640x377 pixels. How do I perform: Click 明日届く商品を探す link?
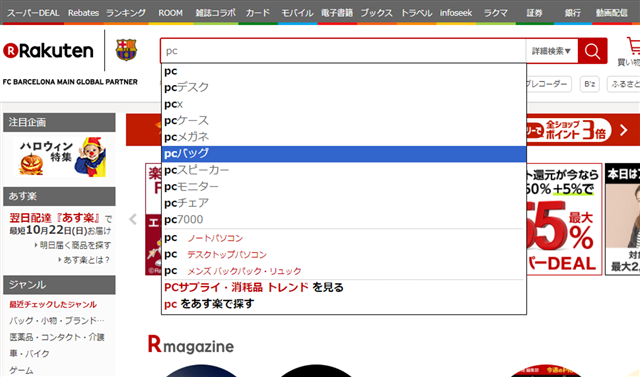(75, 245)
